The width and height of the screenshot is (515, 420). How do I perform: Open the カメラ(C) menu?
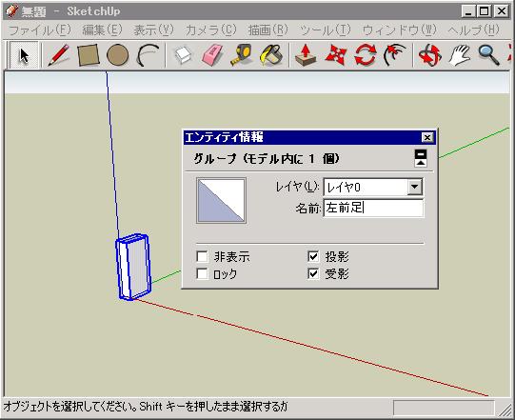[210, 30]
